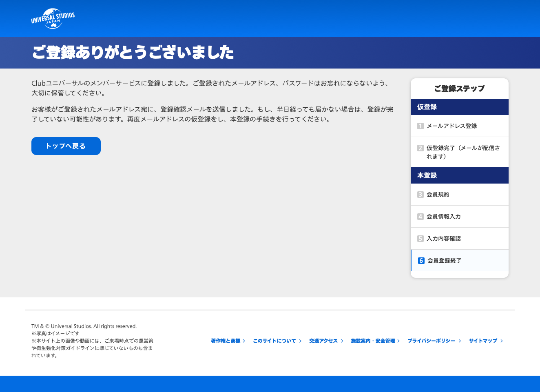Open the サイトマップ footer link

click(x=486, y=341)
